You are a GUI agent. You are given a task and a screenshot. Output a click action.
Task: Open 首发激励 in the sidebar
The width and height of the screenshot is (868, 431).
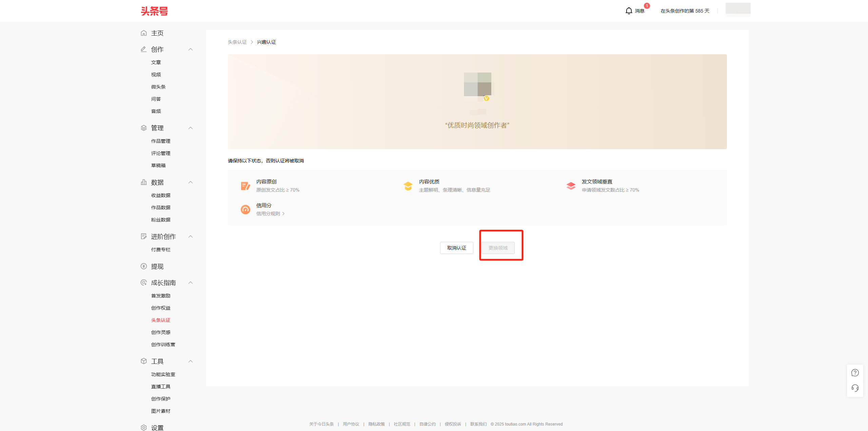(161, 296)
